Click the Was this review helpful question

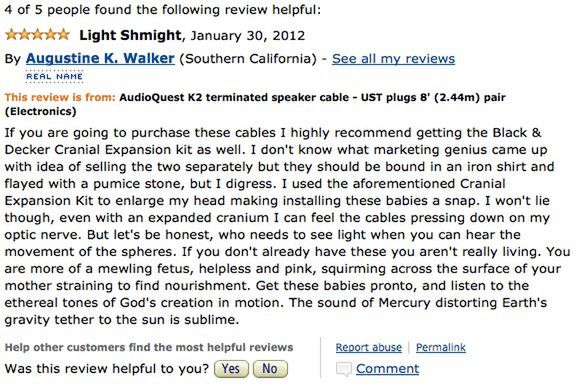click(107, 369)
